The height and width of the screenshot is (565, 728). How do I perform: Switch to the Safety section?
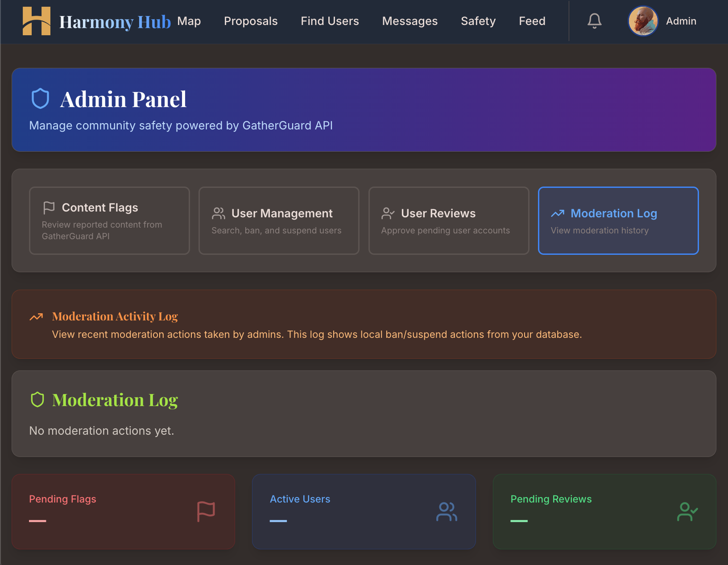[478, 21]
